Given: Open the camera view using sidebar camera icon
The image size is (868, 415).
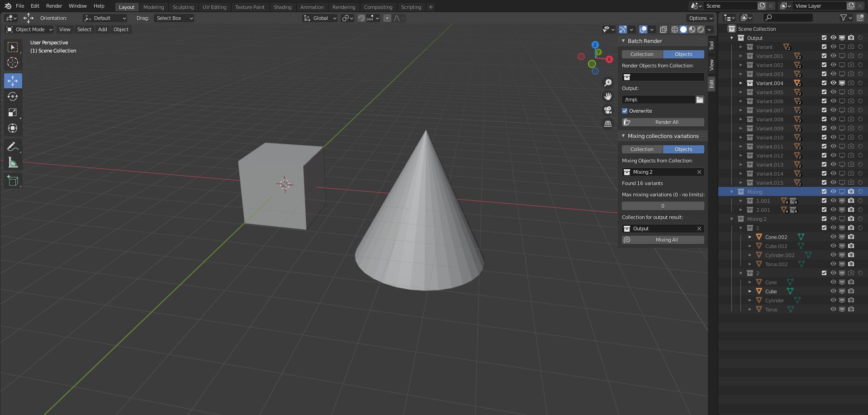Looking at the screenshot, I should pyautogui.click(x=607, y=110).
